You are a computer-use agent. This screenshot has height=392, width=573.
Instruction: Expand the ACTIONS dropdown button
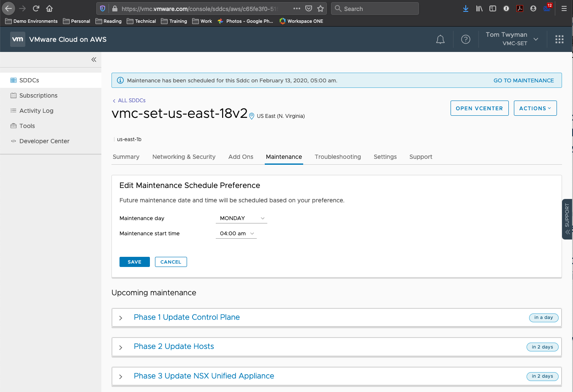535,108
